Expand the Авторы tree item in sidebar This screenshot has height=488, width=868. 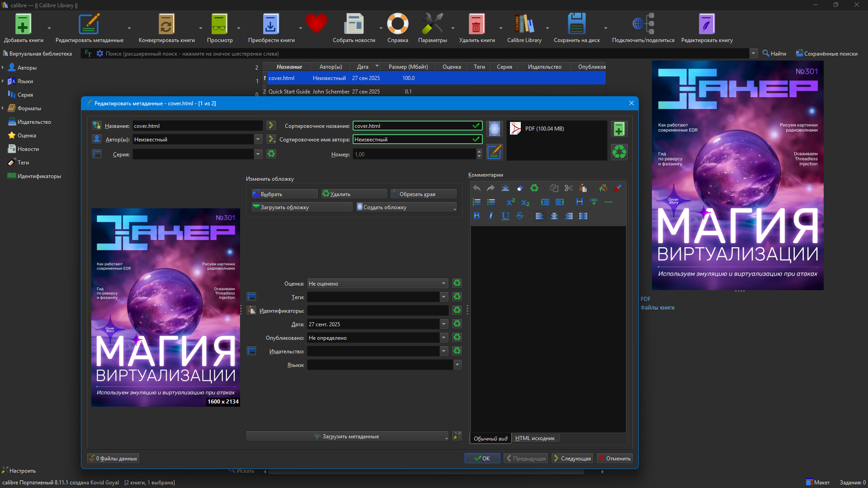tap(3, 68)
